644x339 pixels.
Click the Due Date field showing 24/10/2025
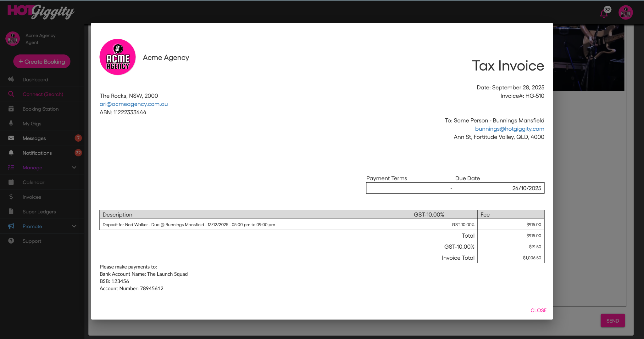500,188
